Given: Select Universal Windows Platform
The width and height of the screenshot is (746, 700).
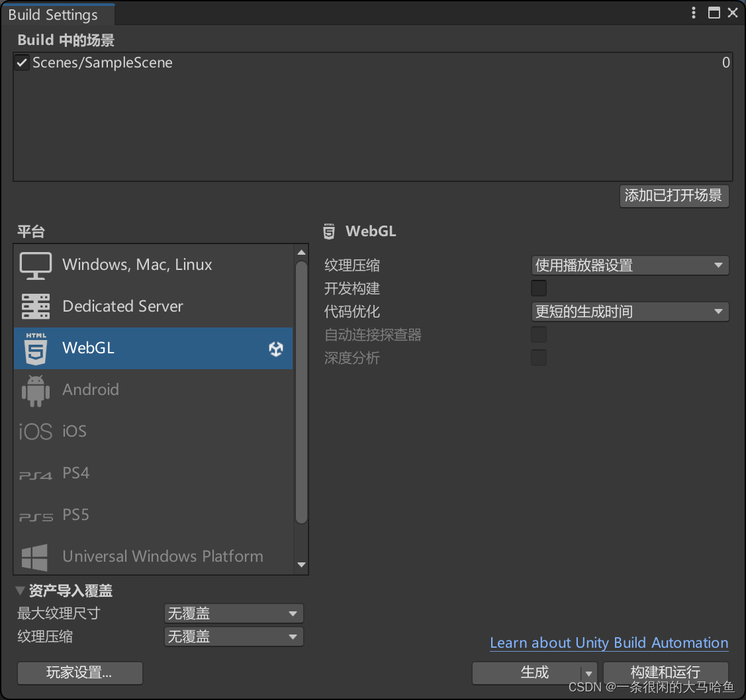Looking at the screenshot, I should coord(153,556).
